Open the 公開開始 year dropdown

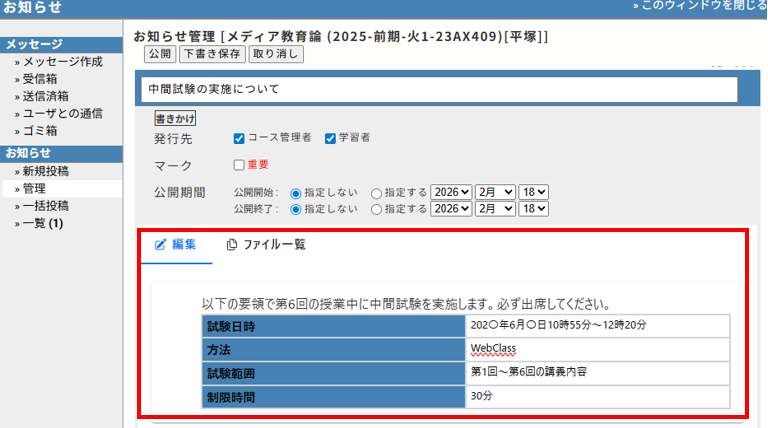click(x=451, y=192)
